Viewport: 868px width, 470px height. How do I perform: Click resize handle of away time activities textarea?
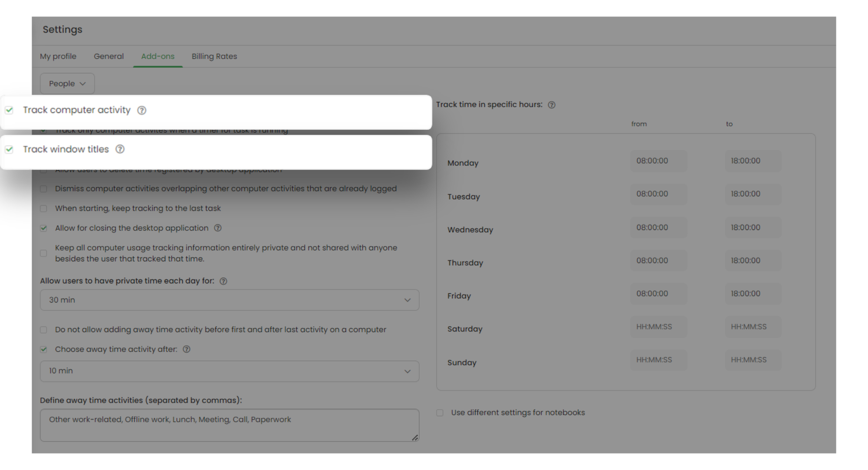click(415, 437)
